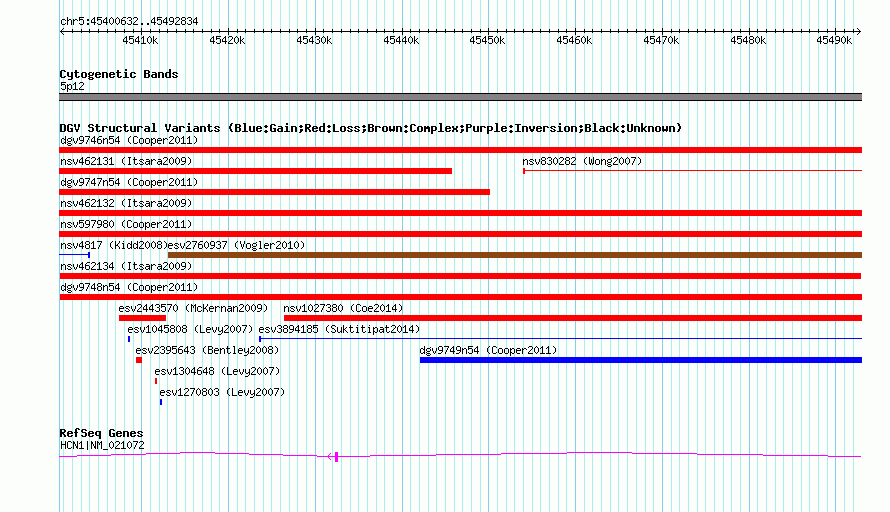Click the gray 5p12 cytogenetic band bar
Image resolution: width=890 pixels, height=512 pixels.
[460, 97]
